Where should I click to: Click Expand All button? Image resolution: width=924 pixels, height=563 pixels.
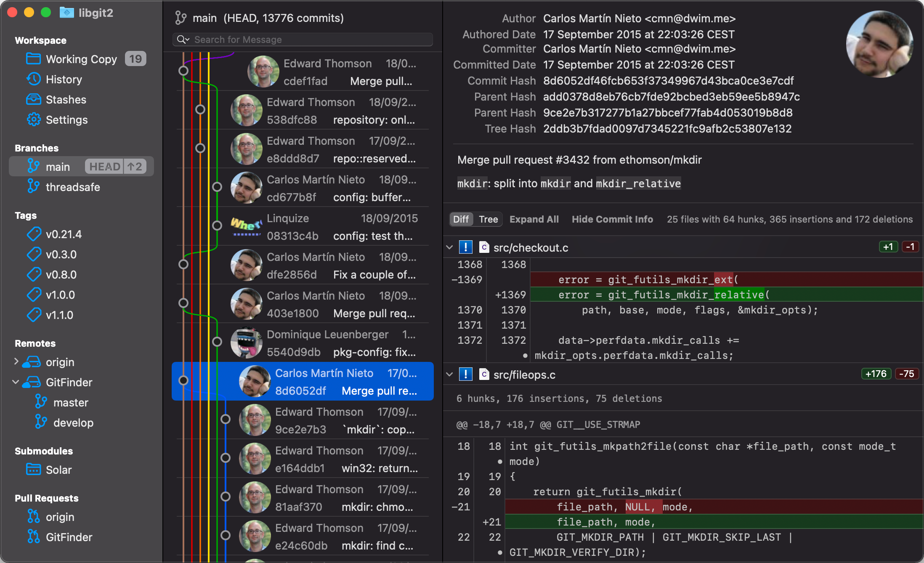[x=534, y=219]
